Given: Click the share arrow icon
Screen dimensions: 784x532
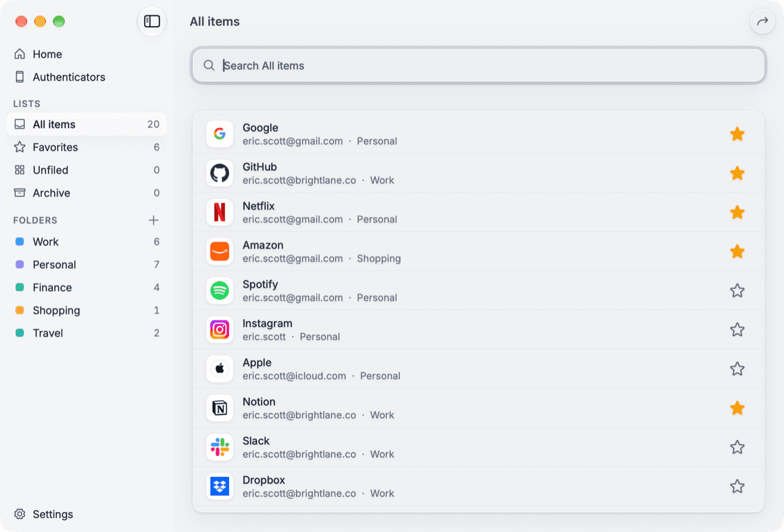Looking at the screenshot, I should (x=763, y=21).
